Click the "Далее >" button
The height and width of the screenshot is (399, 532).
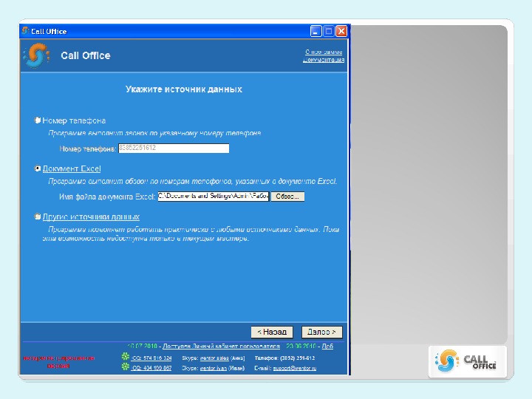coord(321,332)
